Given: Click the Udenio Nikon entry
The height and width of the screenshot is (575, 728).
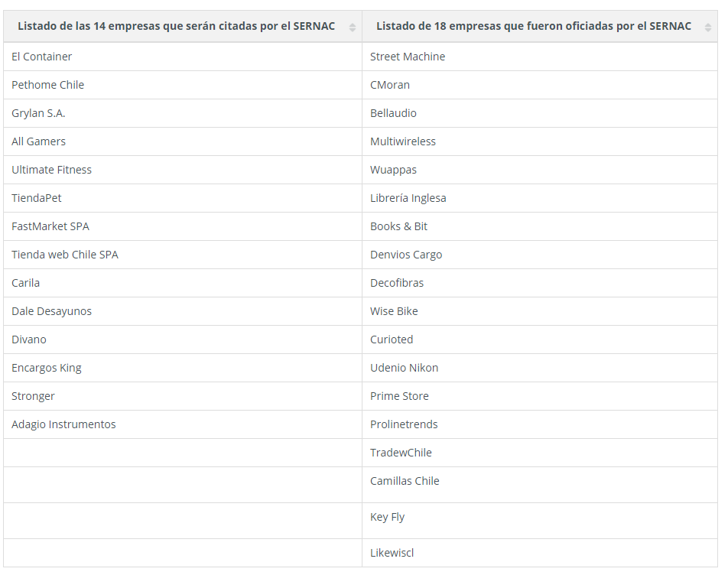Looking at the screenshot, I should pyautogui.click(x=404, y=368).
